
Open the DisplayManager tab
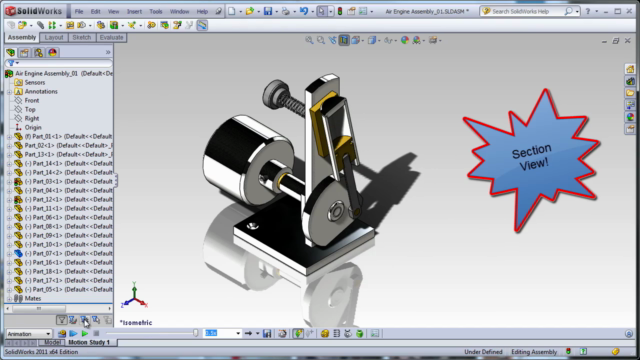point(52,52)
